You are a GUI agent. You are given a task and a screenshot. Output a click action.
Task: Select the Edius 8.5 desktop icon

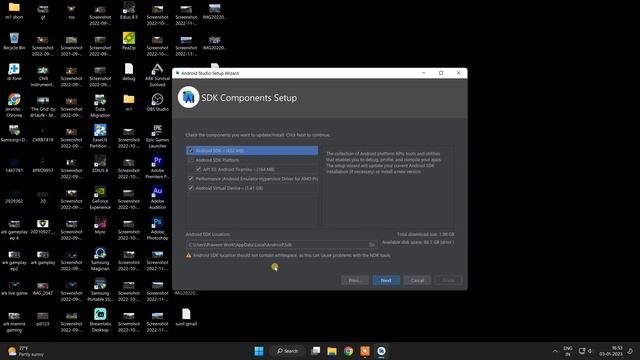tap(129, 11)
